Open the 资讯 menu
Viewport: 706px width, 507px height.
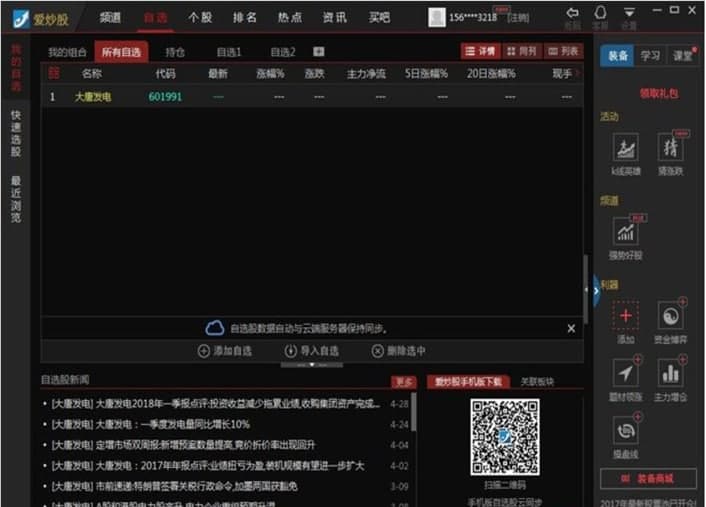point(335,18)
